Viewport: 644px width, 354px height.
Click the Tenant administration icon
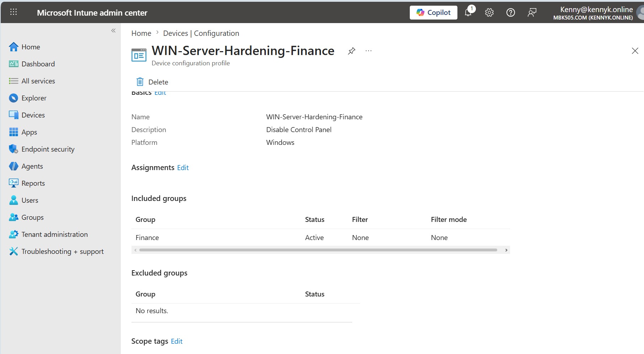point(14,234)
